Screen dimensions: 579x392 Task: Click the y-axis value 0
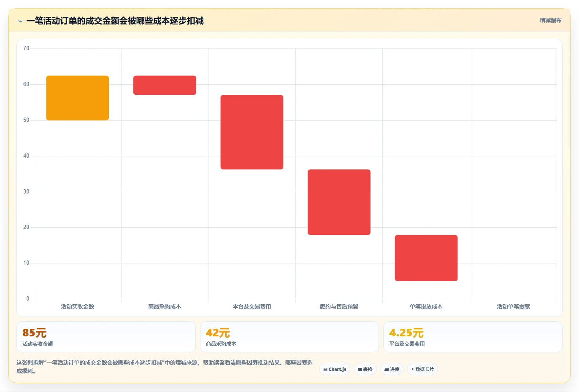28,299
